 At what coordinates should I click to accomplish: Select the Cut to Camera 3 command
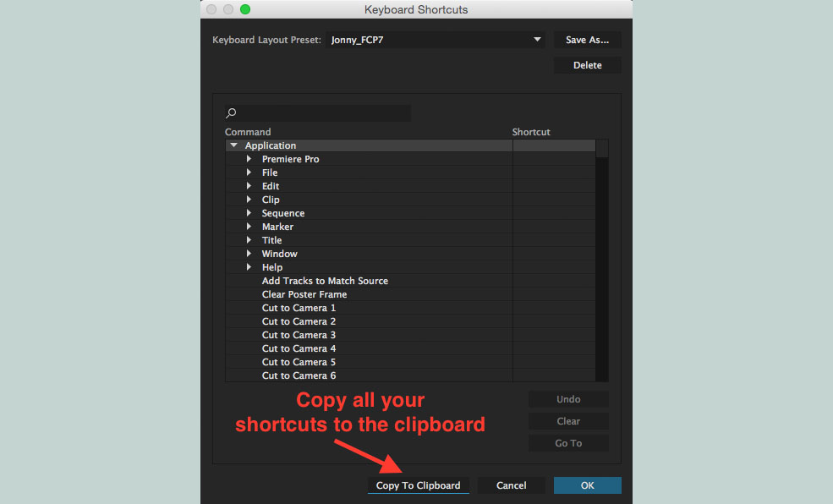pos(299,334)
